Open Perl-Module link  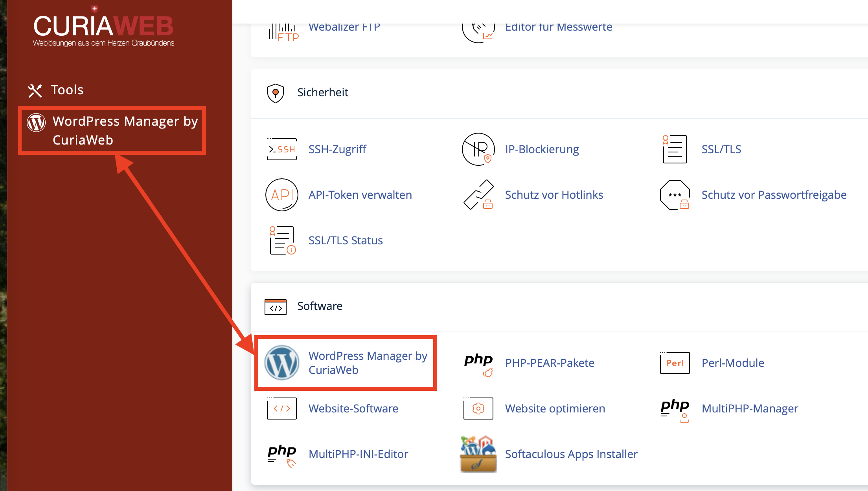click(733, 363)
